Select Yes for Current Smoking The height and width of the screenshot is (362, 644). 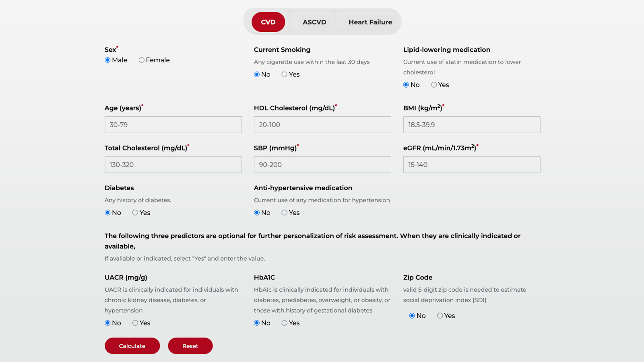tap(285, 74)
